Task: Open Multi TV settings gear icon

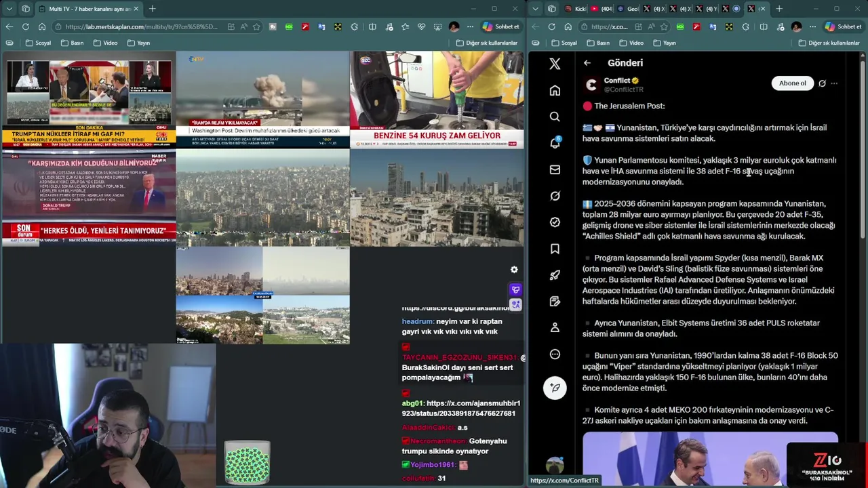Action: (514, 270)
